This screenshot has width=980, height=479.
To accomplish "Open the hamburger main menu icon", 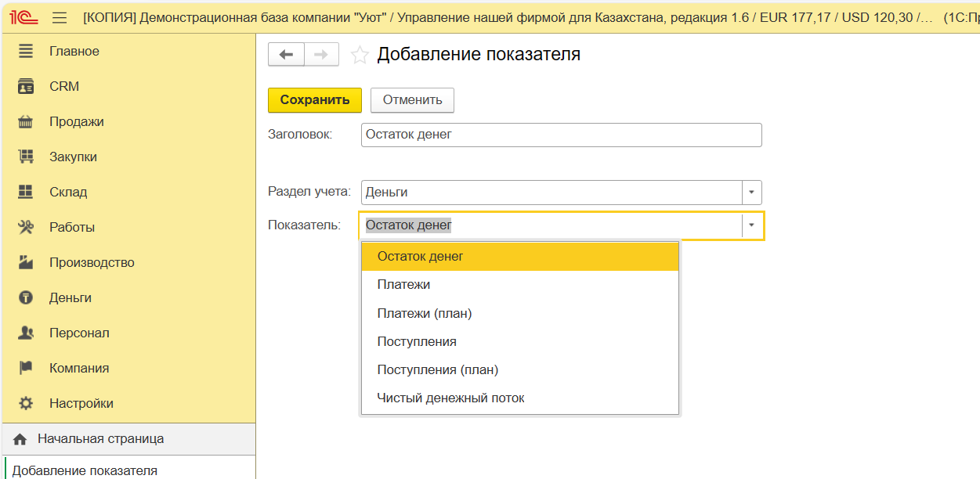I will (x=60, y=17).
